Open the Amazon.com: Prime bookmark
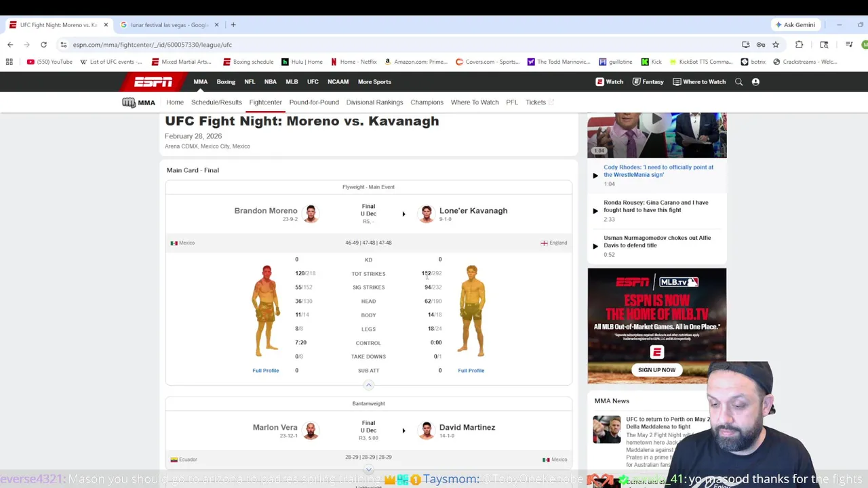Image resolution: width=868 pixels, height=488 pixels. pos(416,62)
